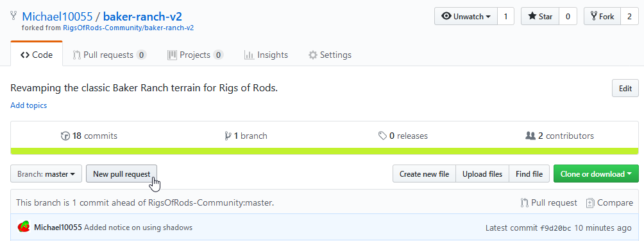Open the baker-ranch-v2 repository title link
The image size is (644, 241).
coord(142,17)
